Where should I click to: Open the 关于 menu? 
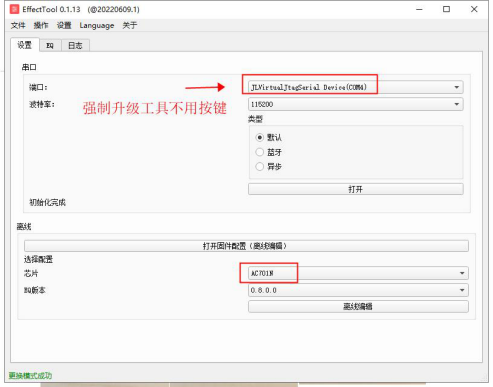pos(130,25)
